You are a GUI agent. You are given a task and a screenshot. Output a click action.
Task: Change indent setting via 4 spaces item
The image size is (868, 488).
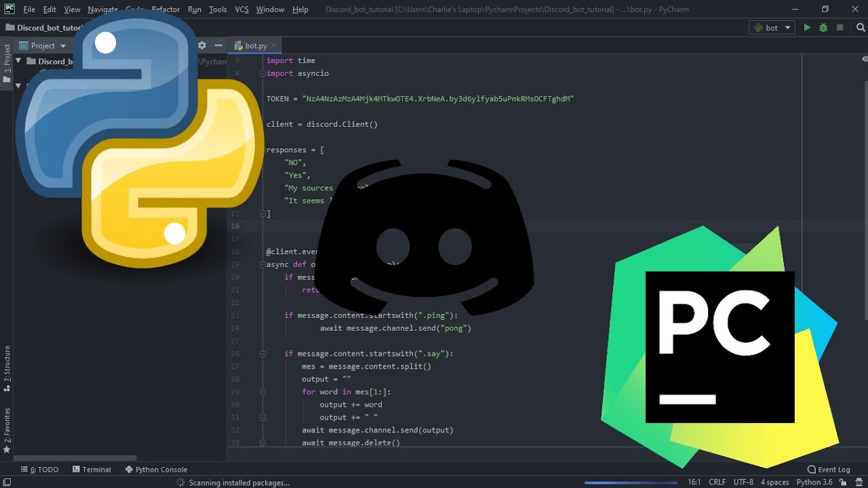click(x=774, y=483)
